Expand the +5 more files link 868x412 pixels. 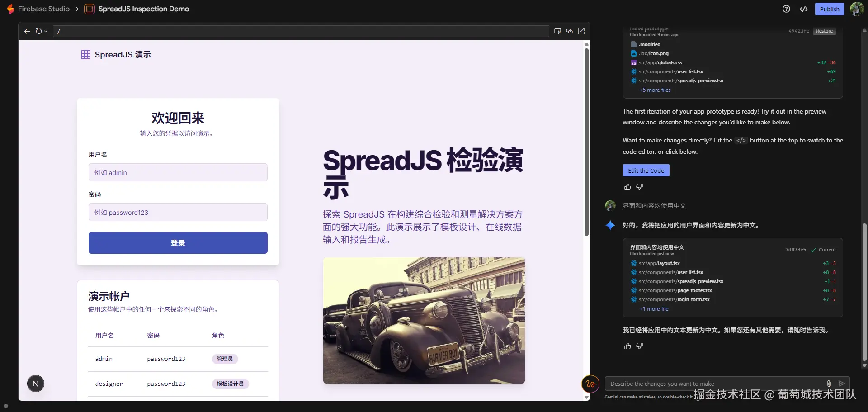[655, 90]
